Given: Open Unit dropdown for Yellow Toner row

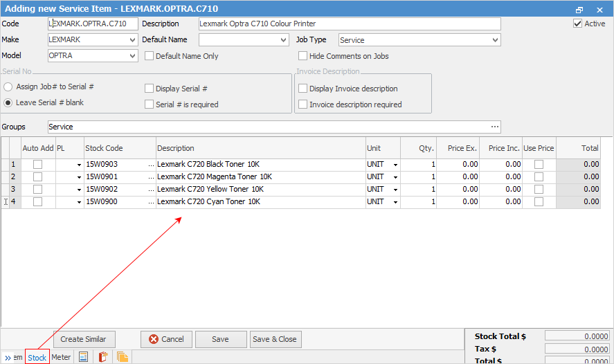Looking at the screenshot, I should click(x=395, y=190).
